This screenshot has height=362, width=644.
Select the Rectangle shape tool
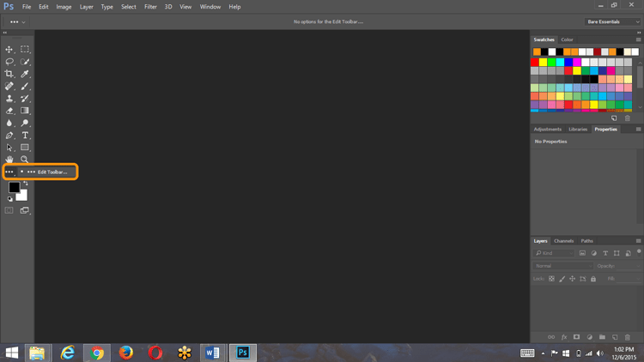[25, 148]
